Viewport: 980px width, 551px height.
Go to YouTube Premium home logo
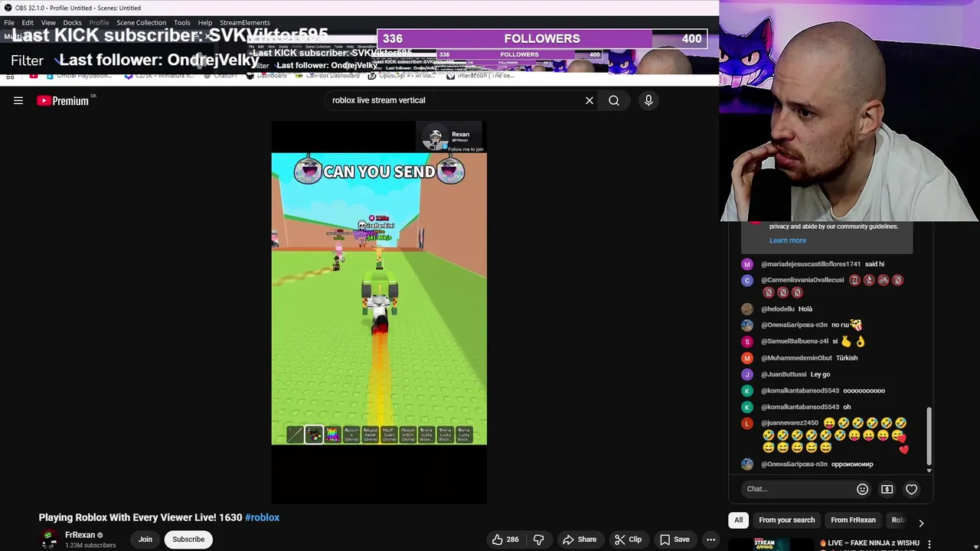64,100
